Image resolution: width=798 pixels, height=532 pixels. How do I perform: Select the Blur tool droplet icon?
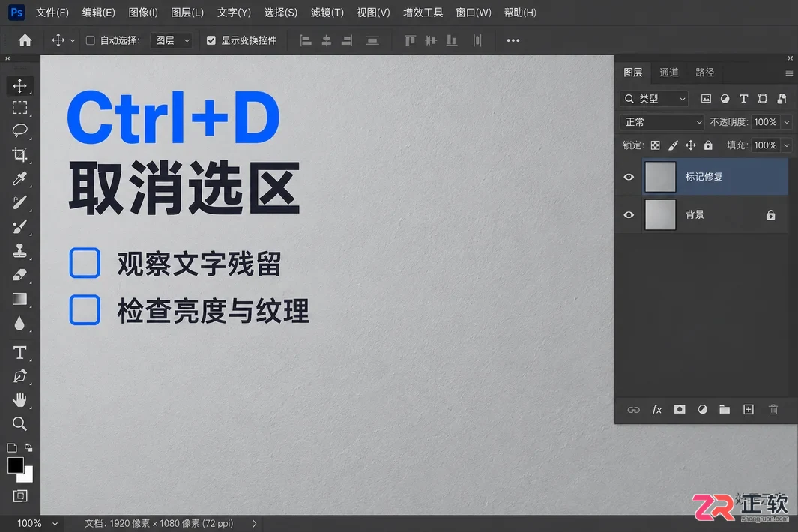[x=19, y=323]
